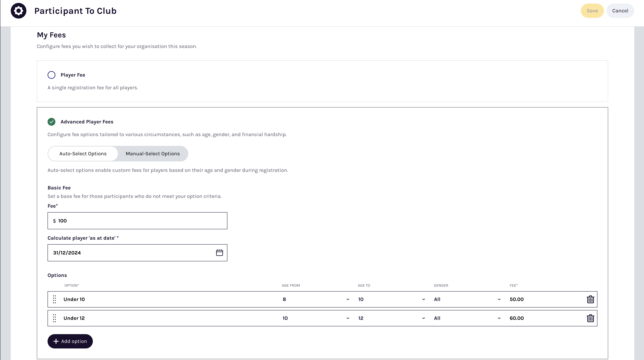Viewport: 644px width, 360px height.
Task: Cancel editing the fees
Action: coord(620,11)
